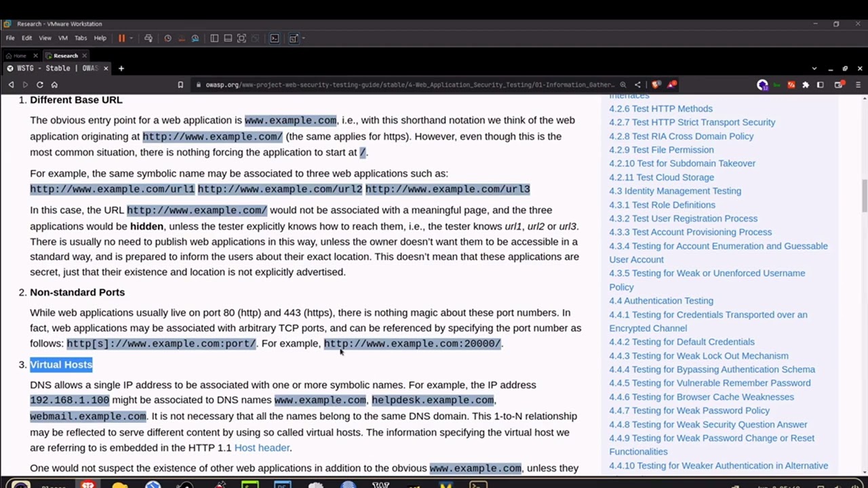
Task: Open 4.4.3 Testing for Weak Lock Out Mechanism
Action: (x=698, y=356)
